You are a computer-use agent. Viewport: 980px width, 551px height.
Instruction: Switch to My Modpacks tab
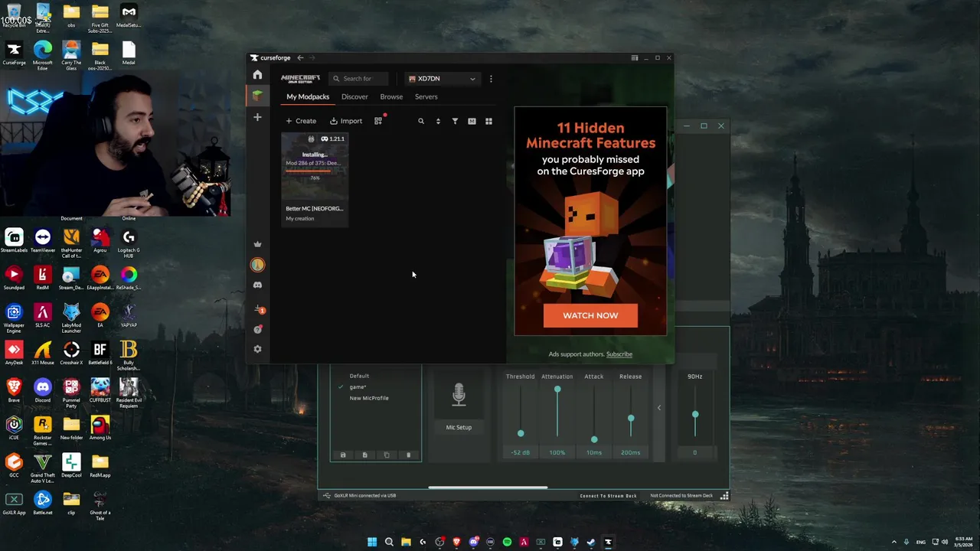pos(308,97)
